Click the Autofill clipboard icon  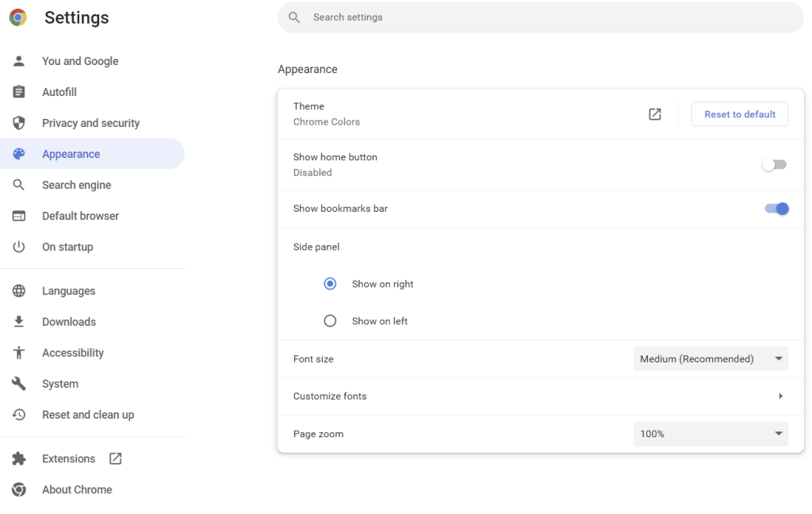point(19,92)
